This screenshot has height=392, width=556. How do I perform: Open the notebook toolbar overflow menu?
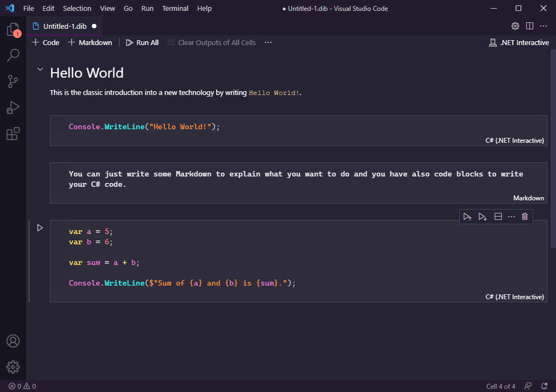268,42
